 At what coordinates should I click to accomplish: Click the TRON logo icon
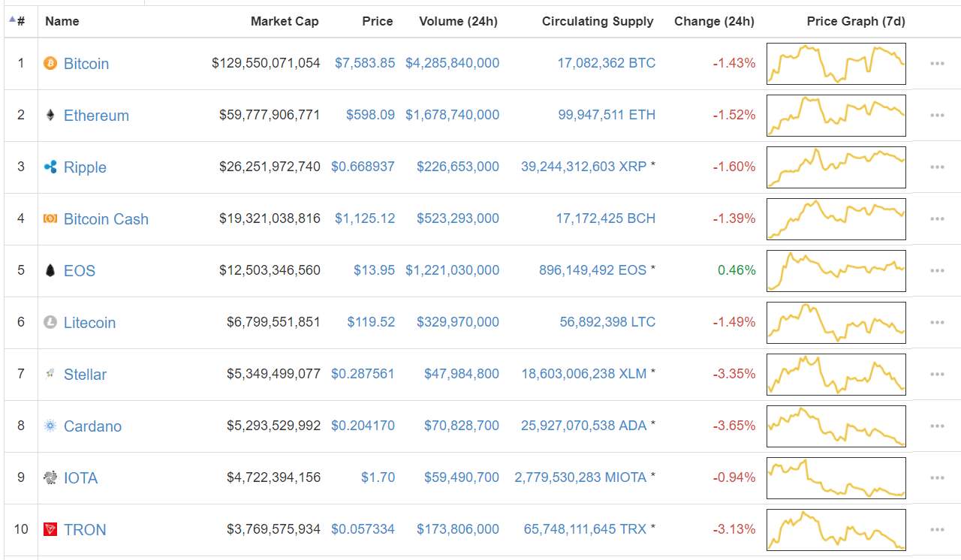point(50,529)
